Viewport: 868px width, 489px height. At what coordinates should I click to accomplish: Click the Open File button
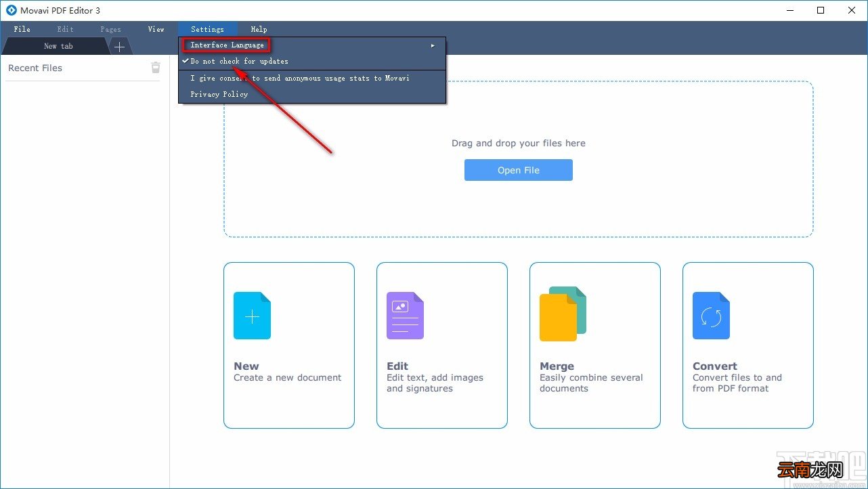(x=519, y=170)
